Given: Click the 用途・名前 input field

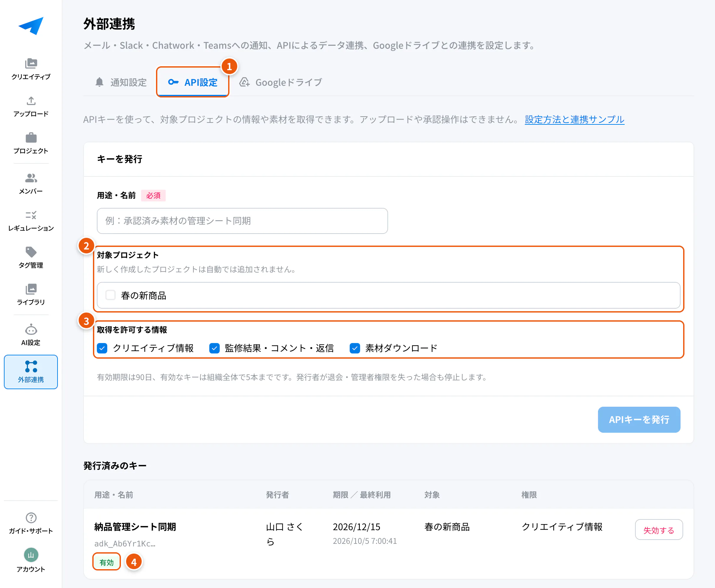Looking at the screenshot, I should [242, 221].
